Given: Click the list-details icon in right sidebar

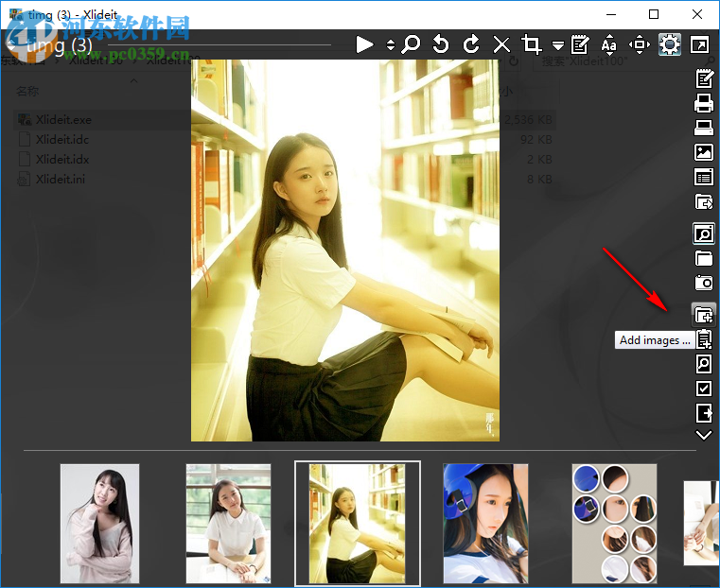Looking at the screenshot, I should click(x=704, y=177).
